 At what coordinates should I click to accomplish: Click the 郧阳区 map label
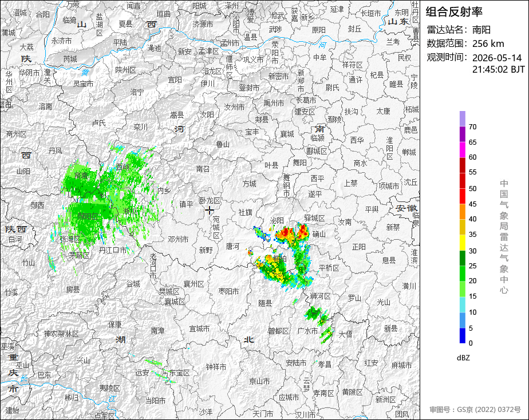point(88,216)
